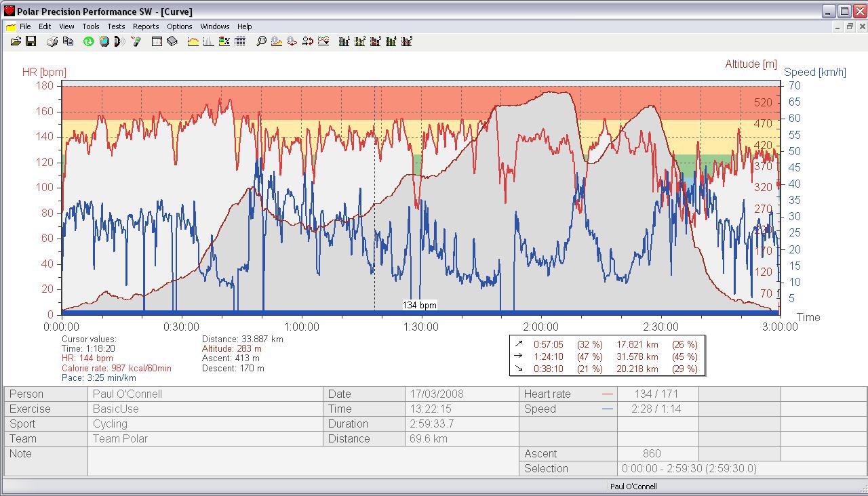Open the Edit menu

45,26
